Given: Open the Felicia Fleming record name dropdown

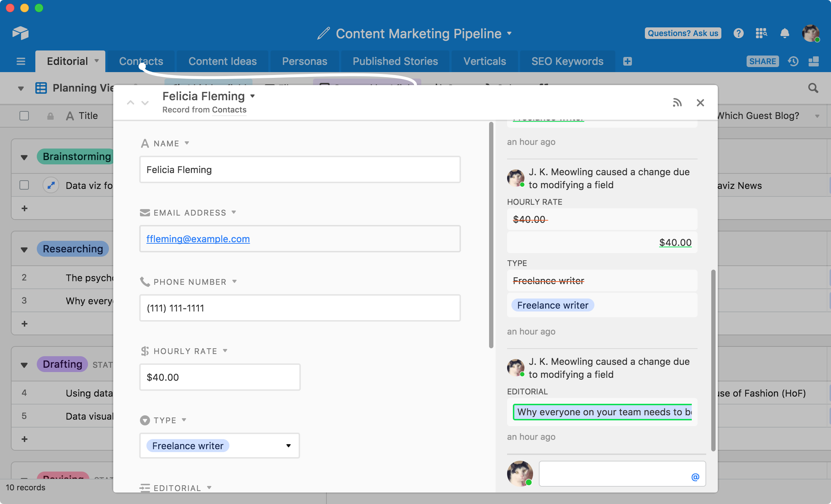Looking at the screenshot, I should pos(253,96).
